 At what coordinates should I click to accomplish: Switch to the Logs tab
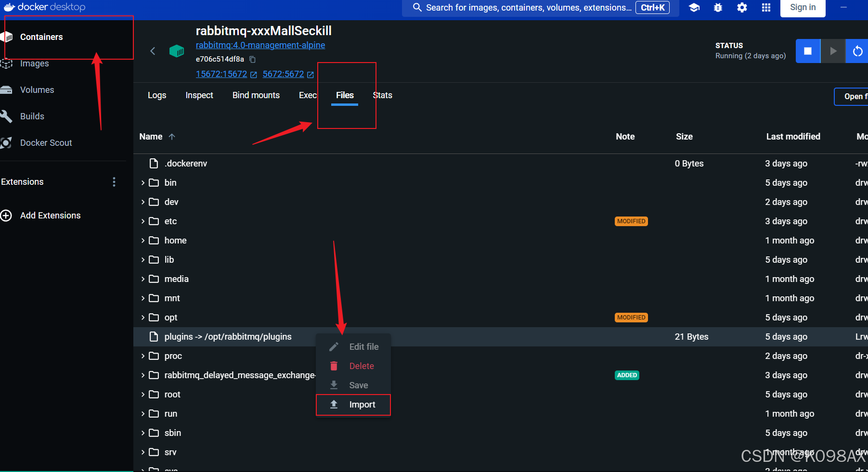pyautogui.click(x=157, y=95)
